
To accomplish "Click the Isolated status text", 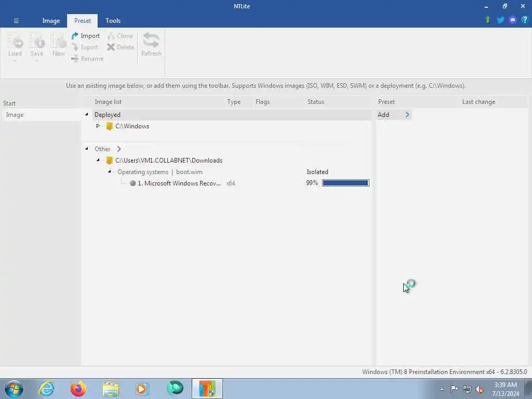I will [x=317, y=172].
